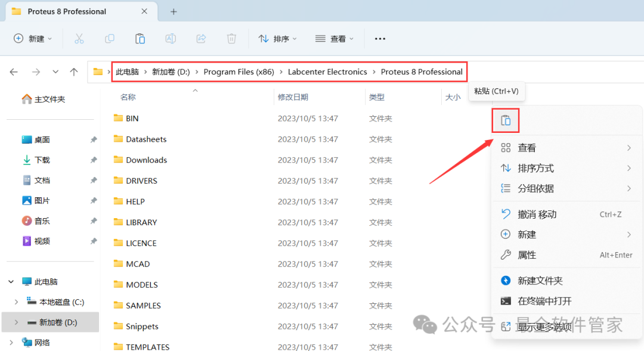644x351 pixels.
Task: Click the Share icon in the toolbar
Action: 201,38
